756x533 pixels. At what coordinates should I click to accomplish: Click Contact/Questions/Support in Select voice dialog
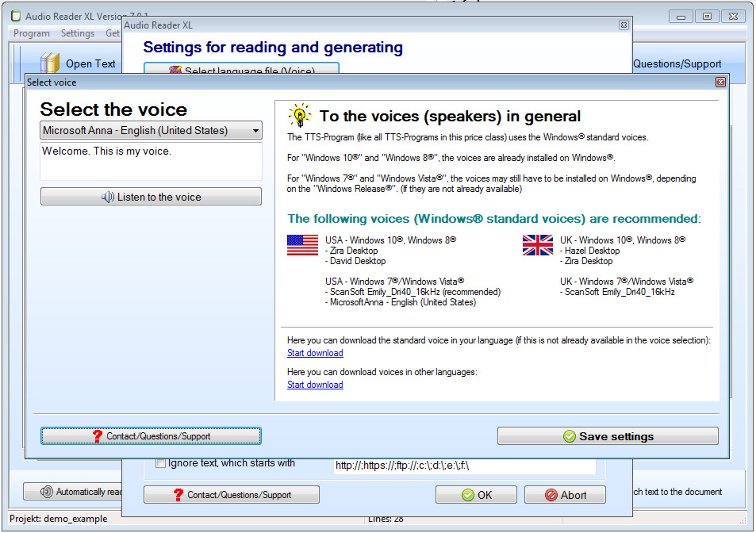coord(151,435)
